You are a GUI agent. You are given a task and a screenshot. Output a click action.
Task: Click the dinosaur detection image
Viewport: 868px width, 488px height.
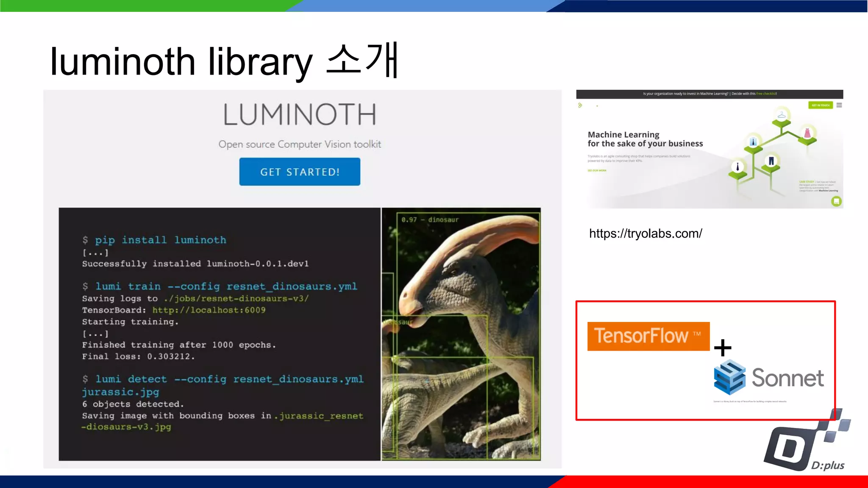click(x=461, y=334)
